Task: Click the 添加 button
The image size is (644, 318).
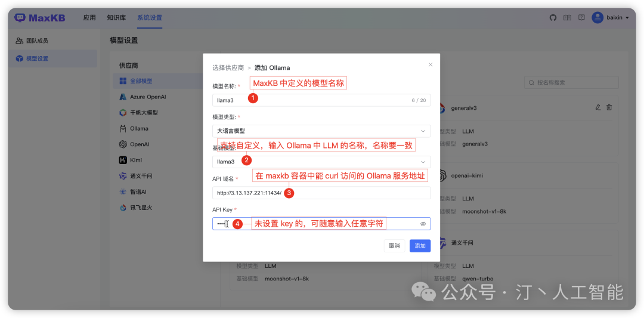Action: 420,246
